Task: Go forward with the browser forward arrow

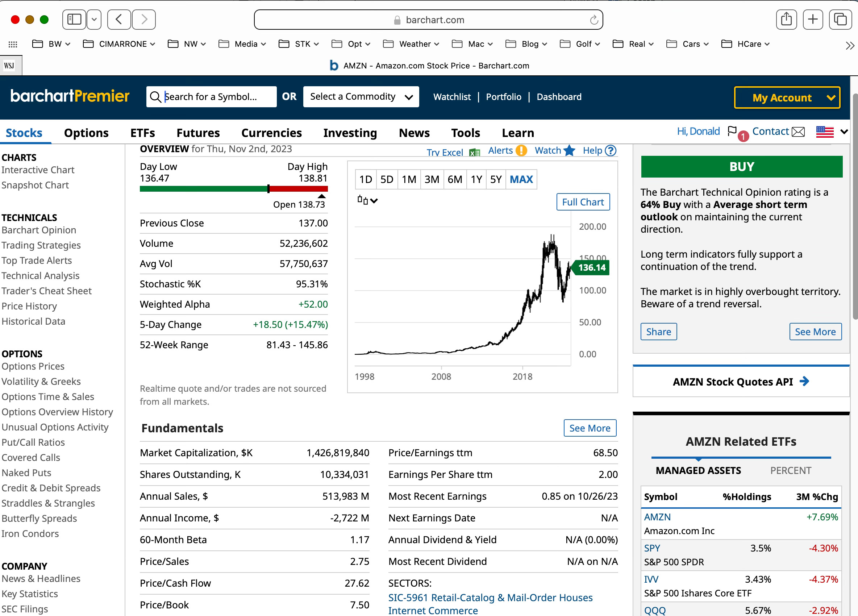Action: pyautogui.click(x=144, y=19)
